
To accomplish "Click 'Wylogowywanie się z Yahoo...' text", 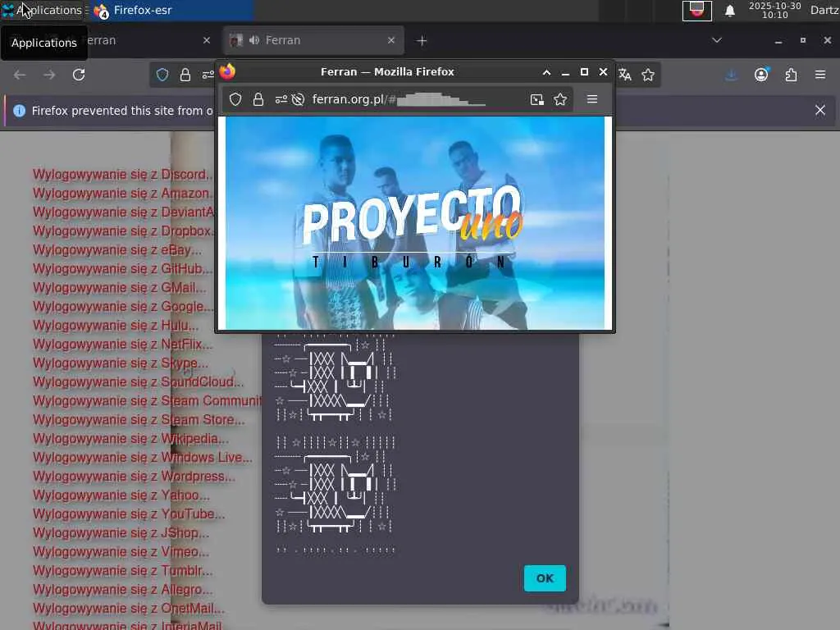I will (121, 495).
